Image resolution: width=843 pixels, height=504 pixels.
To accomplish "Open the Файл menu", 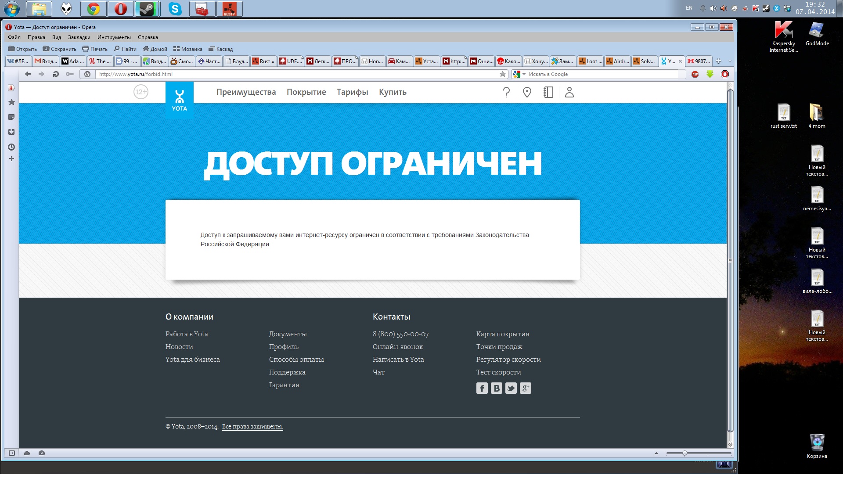I will click(14, 37).
